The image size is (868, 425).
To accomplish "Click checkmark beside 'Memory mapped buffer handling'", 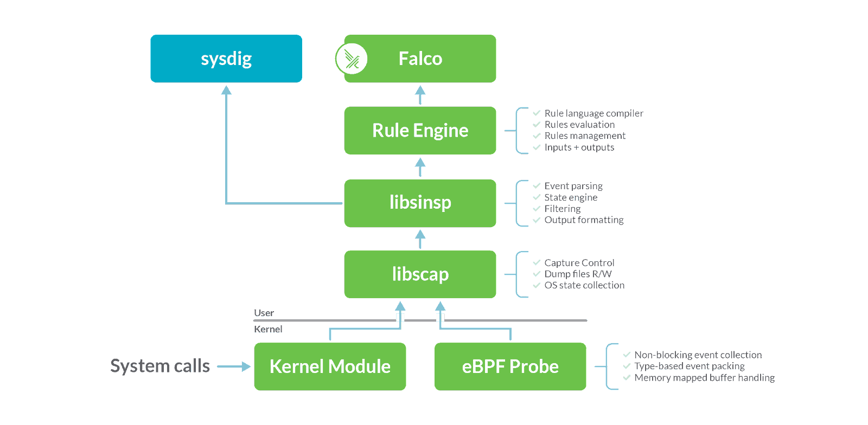I will coord(627,378).
